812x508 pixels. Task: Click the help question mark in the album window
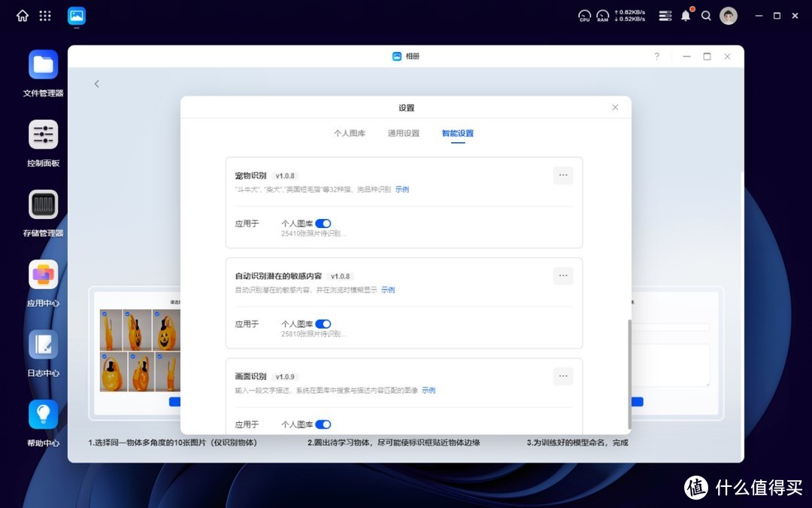pos(656,56)
